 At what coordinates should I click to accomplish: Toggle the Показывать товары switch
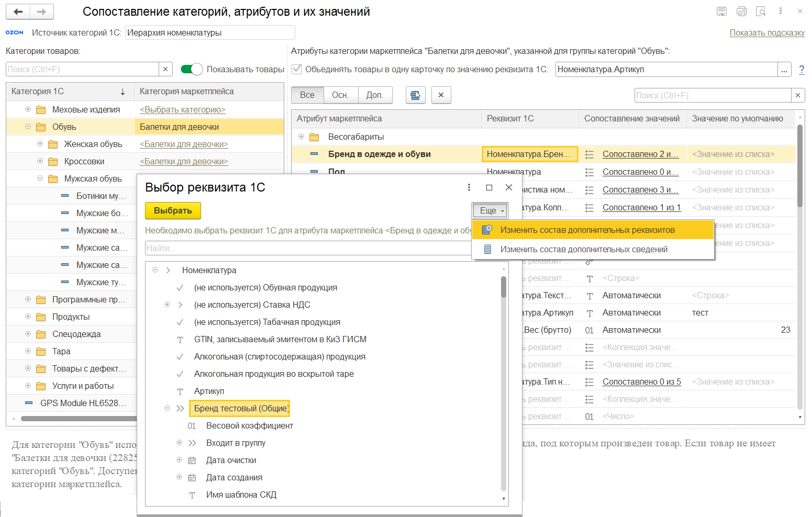coord(192,69)
